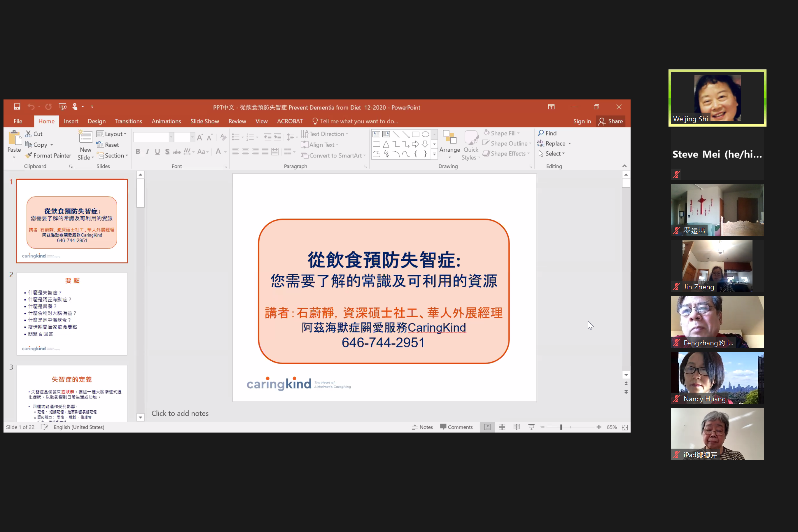Start Slide Show icon in status bar
The width and height of the screenshot is (798, 532).
532,427
